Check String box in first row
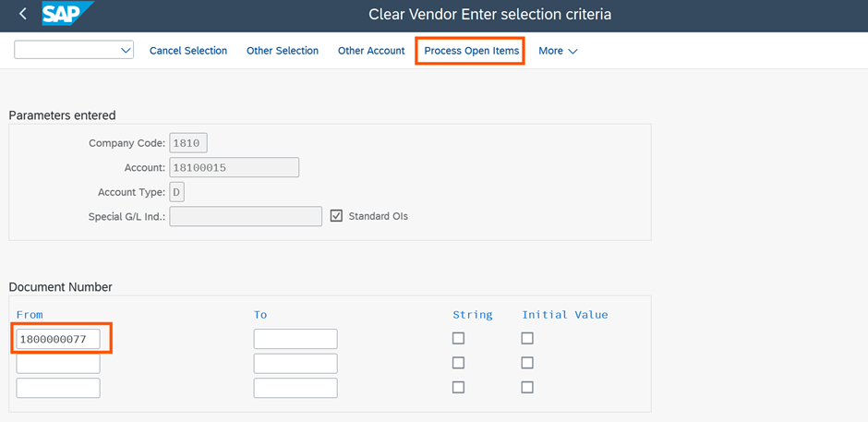 [458, 338]
